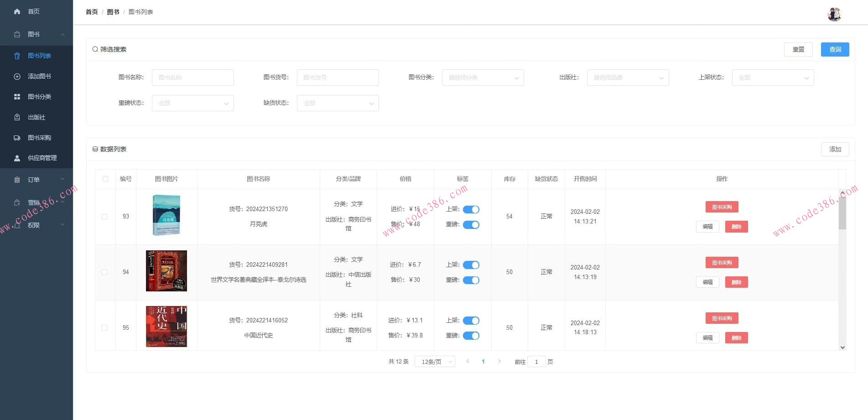Viewport: 868px width, 420px height.
Task: Click the table's vertical scrollbar thumb
Action: tap(842, 212)
